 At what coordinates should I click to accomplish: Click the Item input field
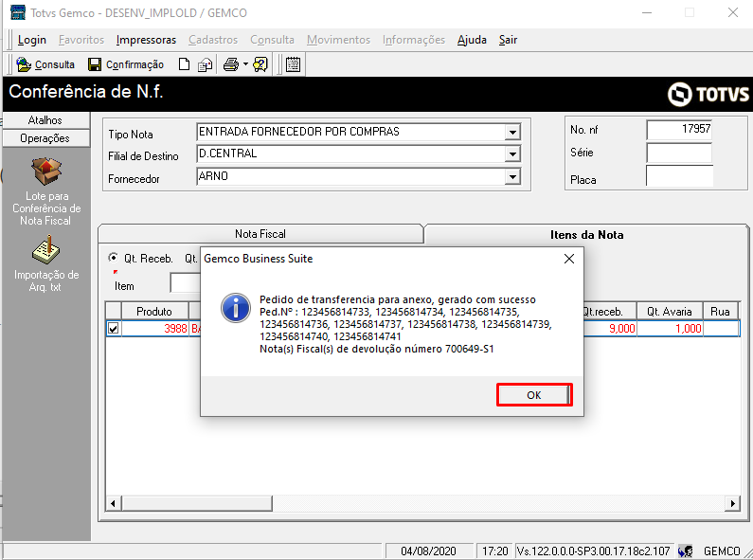click(185, 283)
